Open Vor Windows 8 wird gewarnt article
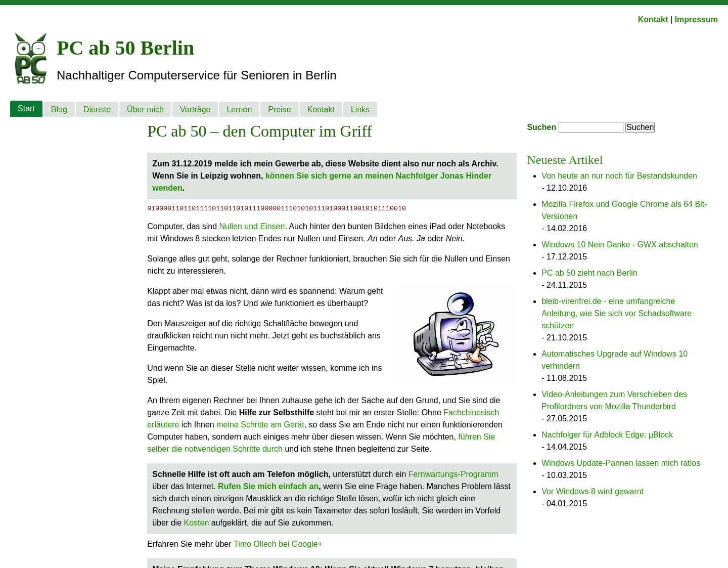728x568 pixels. [x=593, y=492]
